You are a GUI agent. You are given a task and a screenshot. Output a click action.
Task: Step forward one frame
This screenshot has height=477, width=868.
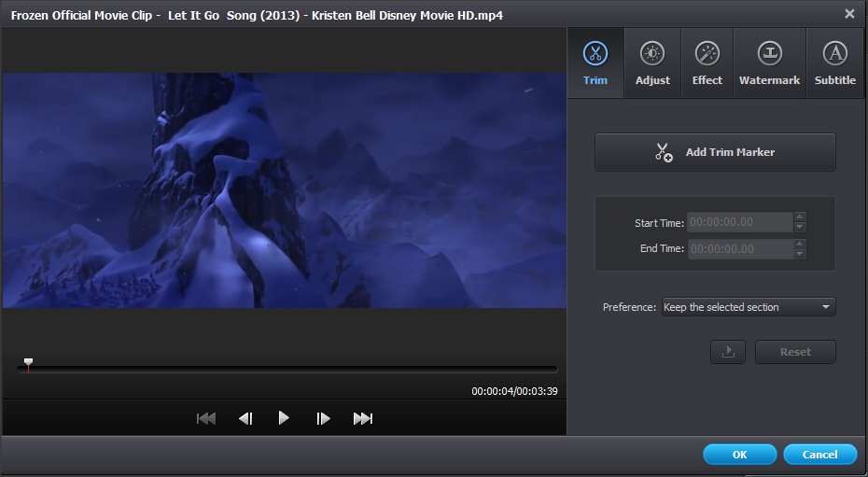coord(323,418)
